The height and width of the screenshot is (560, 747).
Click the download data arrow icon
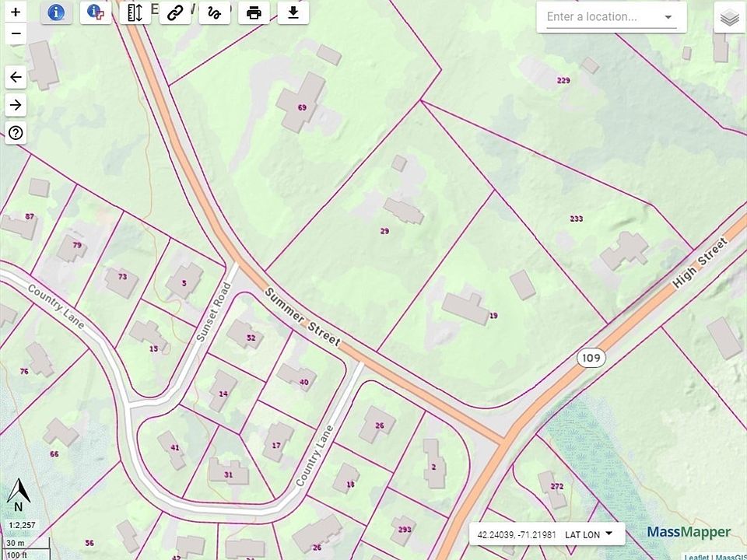[x=293, y=12]
